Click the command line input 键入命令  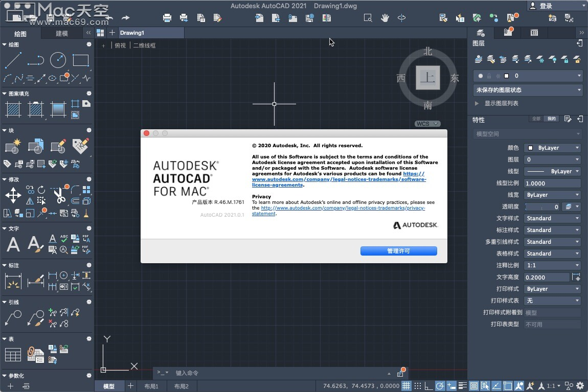pos(278,373)
